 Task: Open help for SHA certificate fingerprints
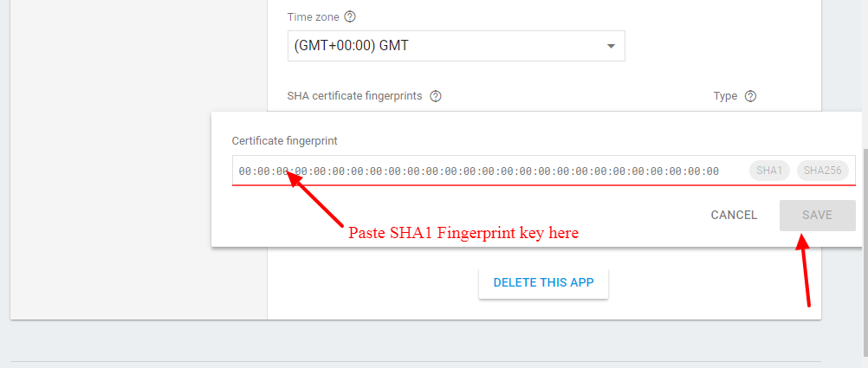436,96
